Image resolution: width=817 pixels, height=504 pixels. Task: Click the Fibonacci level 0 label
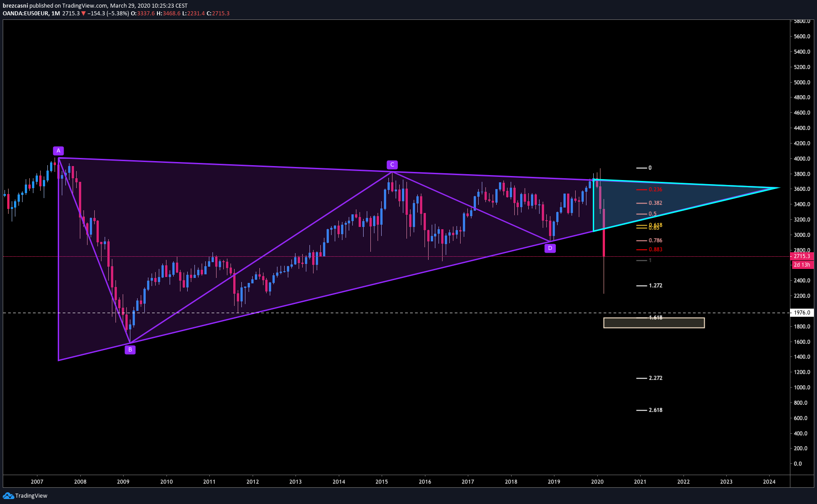pyautogui.click(x=650, y=168)
